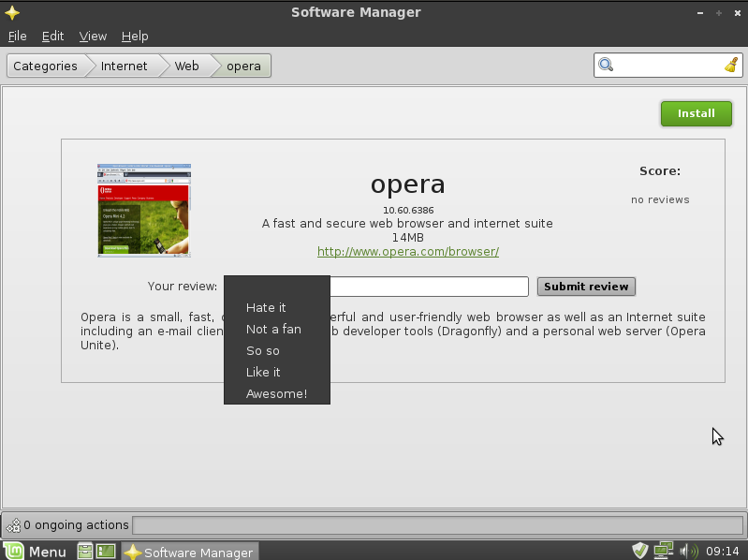The image size is (748, 560).
Task: Click the 09:14 clock in the panel
Action: tap(722, 552)
